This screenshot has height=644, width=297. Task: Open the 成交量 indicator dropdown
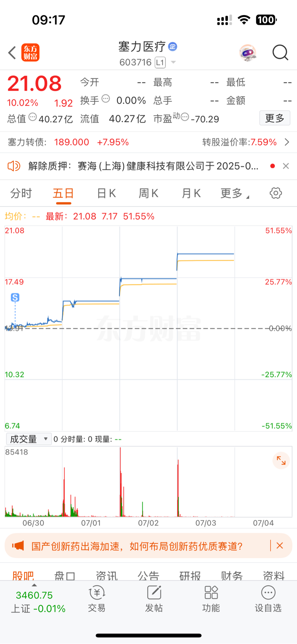[29, 439]
